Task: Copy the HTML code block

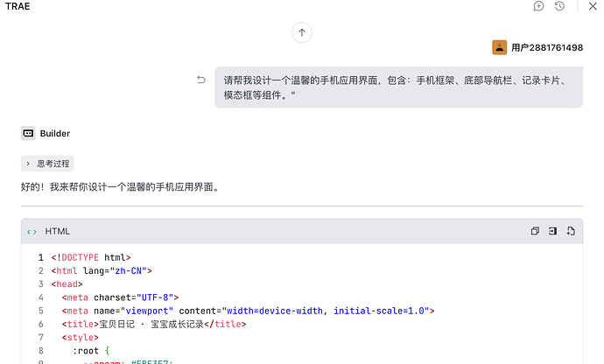Action: [x=535, y=231]
